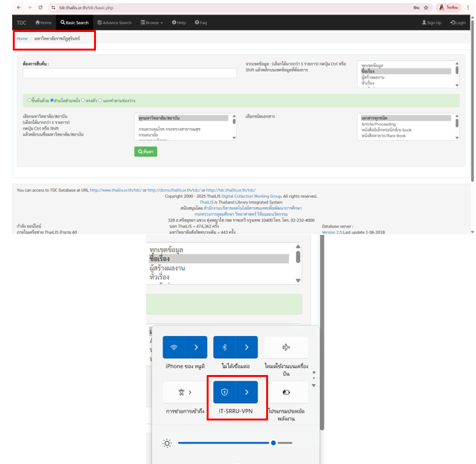Image resolution: width=476 pixels, height=464 pixels.
Task: Toggle the Wi-Fi quick setting
Action: point(173,348)
